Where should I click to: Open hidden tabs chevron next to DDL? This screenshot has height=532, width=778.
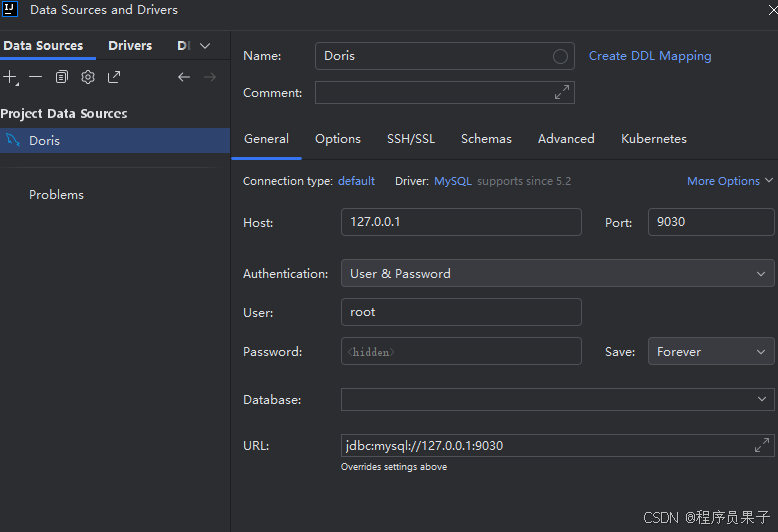[205, 46]
